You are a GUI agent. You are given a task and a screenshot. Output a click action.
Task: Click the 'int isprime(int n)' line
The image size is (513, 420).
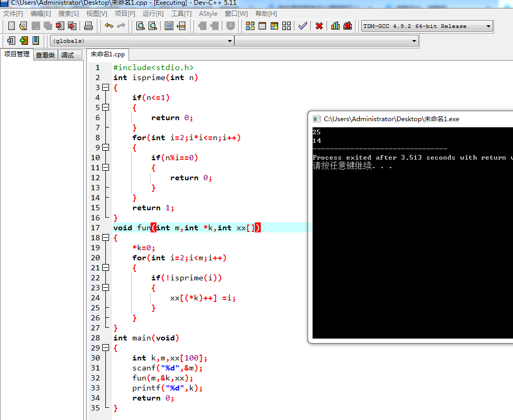coord(156,77)
